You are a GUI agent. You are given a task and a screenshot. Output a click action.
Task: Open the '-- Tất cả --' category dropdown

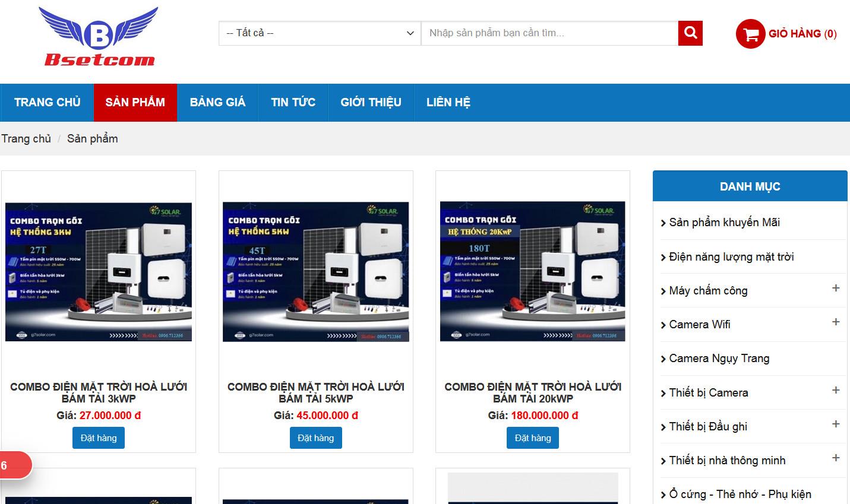(319, 33)
